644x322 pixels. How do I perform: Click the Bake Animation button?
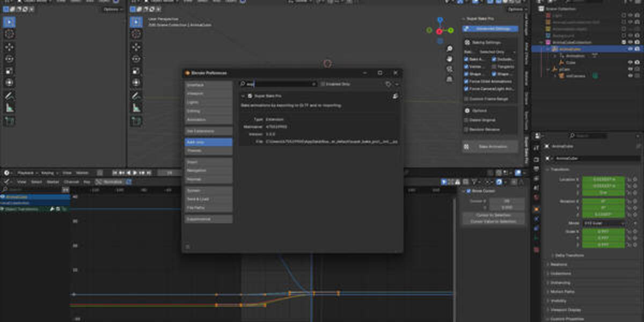[491, 147]
